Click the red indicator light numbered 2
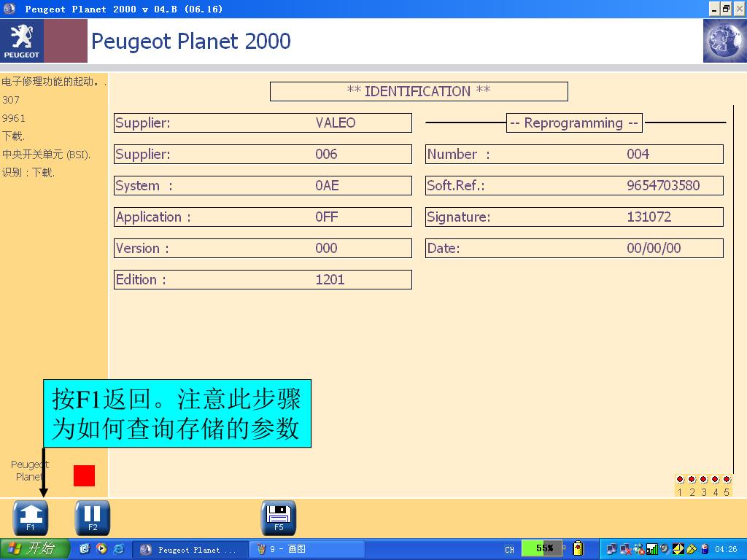This screenshot has width=747, height=560. pos(692,480)
